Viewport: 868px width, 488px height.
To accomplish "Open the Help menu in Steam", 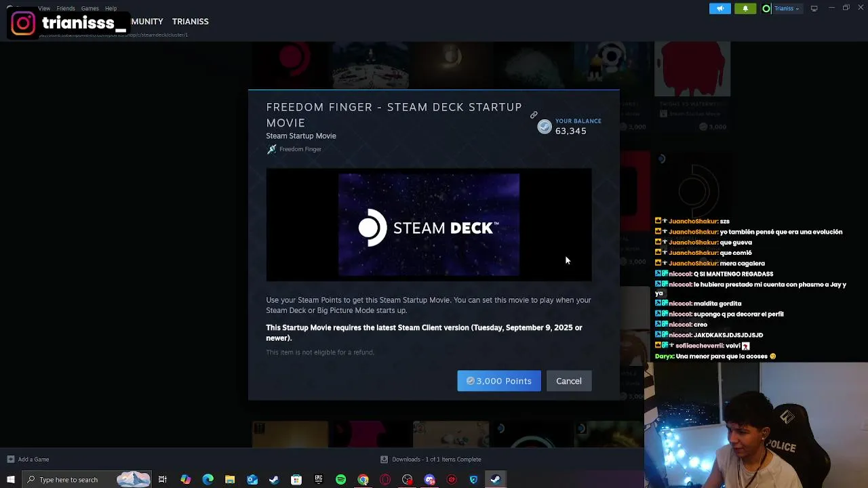I will point(111,8).
